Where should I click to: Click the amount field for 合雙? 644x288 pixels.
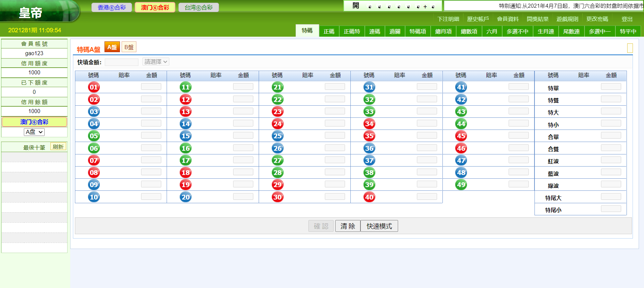611,148
